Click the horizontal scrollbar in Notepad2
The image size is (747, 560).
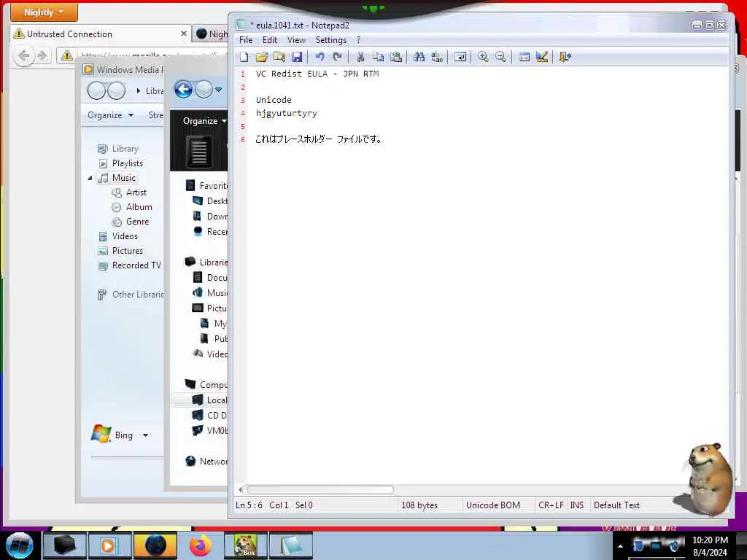click(x=320, y=489)
